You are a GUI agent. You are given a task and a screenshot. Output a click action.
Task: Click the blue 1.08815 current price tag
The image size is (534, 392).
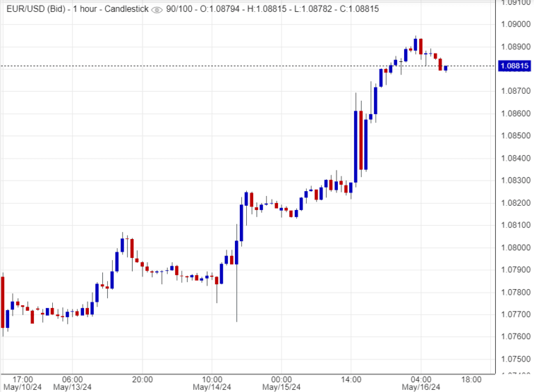point(515,66)
